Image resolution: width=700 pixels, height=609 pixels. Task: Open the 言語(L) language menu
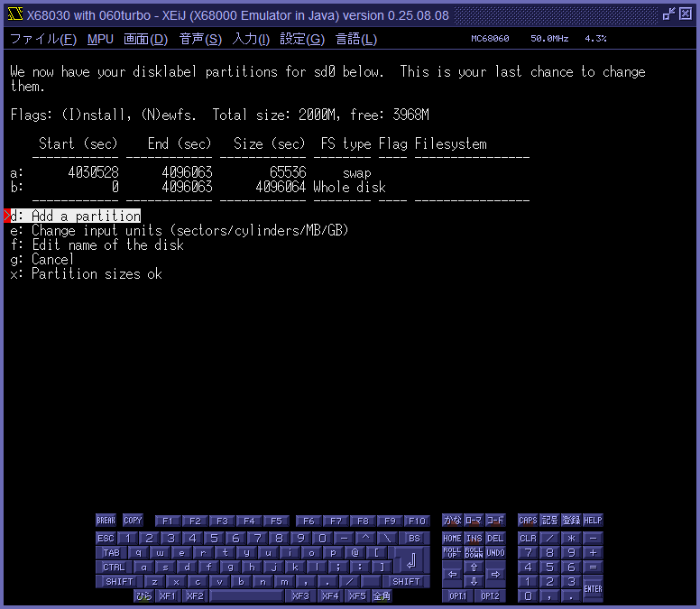356,40
